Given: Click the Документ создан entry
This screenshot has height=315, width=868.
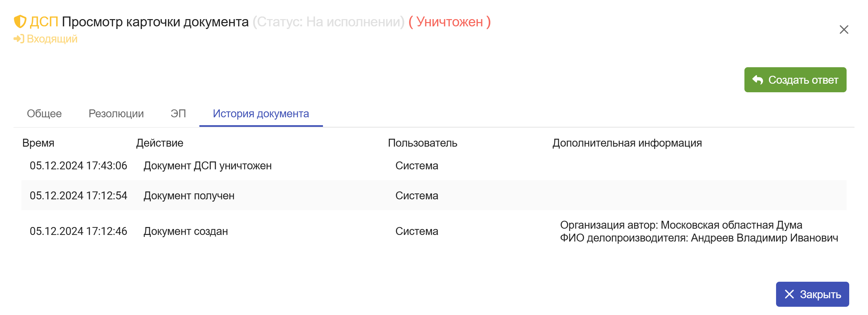Looking at the screenshot, I should coord(186,231).
